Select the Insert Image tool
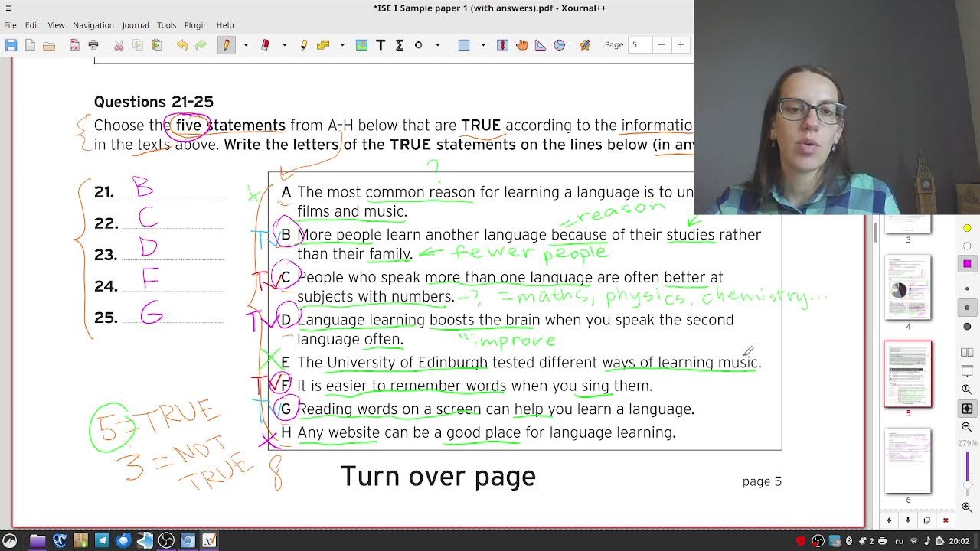The width and height of the screenshot is (980, 551). pyautogui.click(x=361, y=45)
